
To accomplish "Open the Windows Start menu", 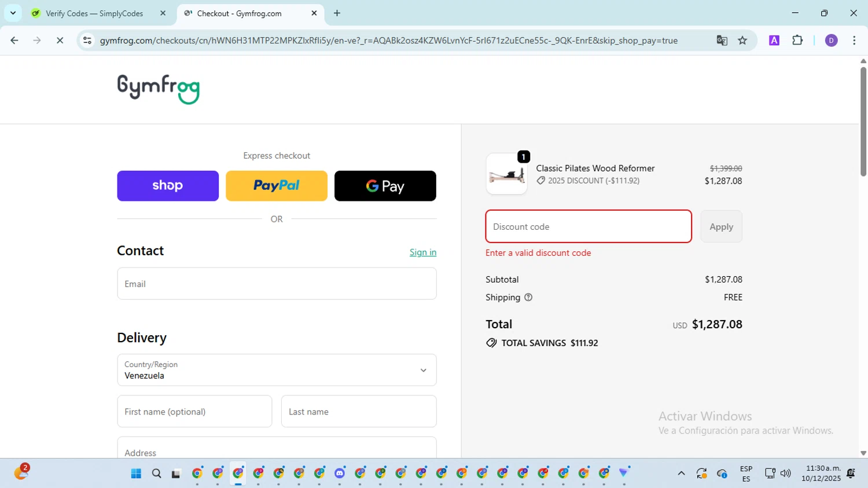I will pos(136,474).
